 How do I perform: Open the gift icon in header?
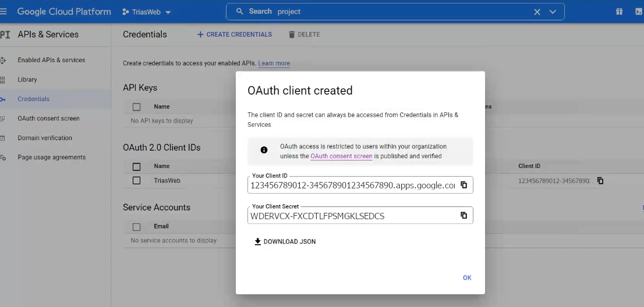point(619,12)
